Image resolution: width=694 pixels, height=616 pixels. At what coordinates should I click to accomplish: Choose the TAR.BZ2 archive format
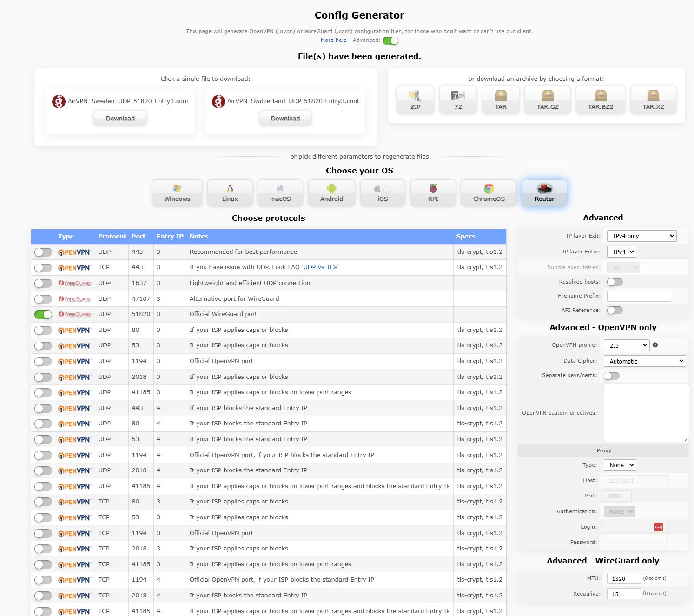601,100
